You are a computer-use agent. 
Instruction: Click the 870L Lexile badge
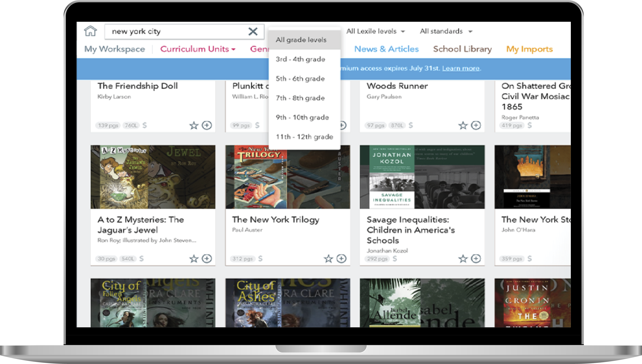click(x=397, y=125)
